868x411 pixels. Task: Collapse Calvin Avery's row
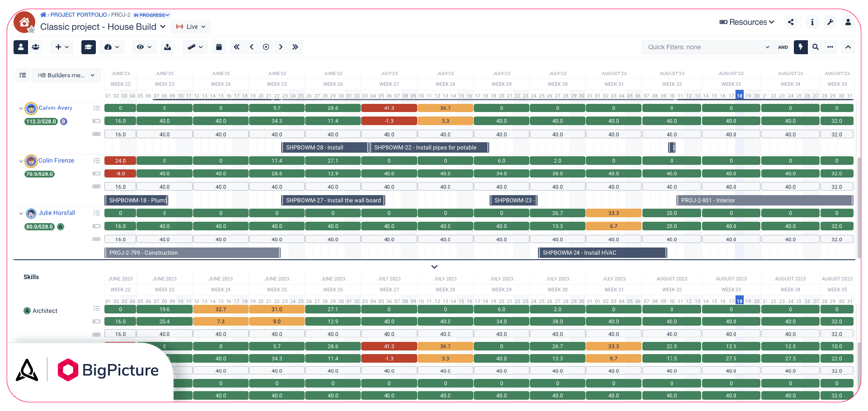point(21,108)
